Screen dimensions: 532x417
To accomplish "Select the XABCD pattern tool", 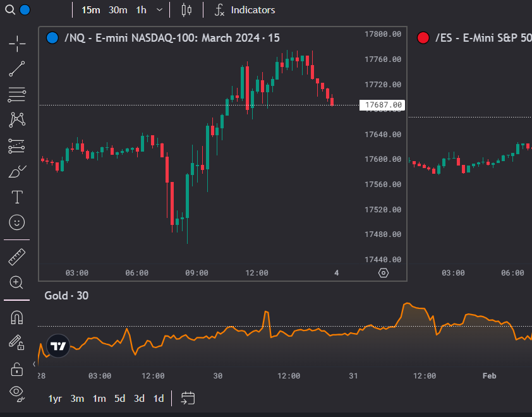I will [17, 120].
